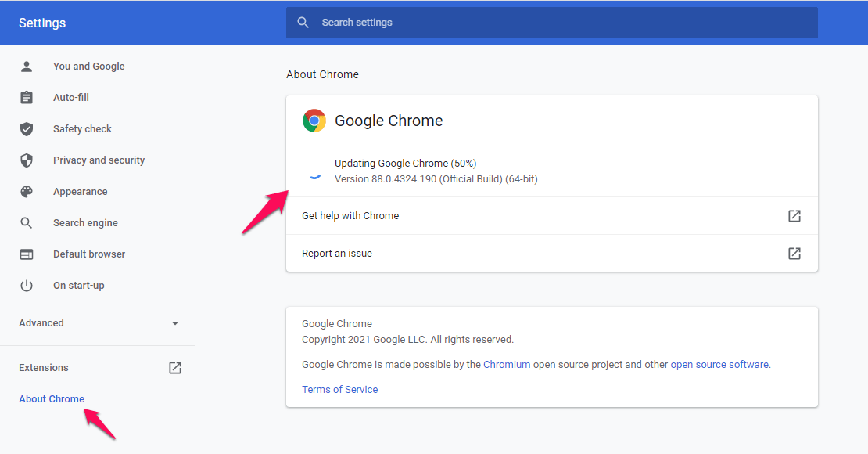Click the shield check icon for Safety check

[26, 129]
